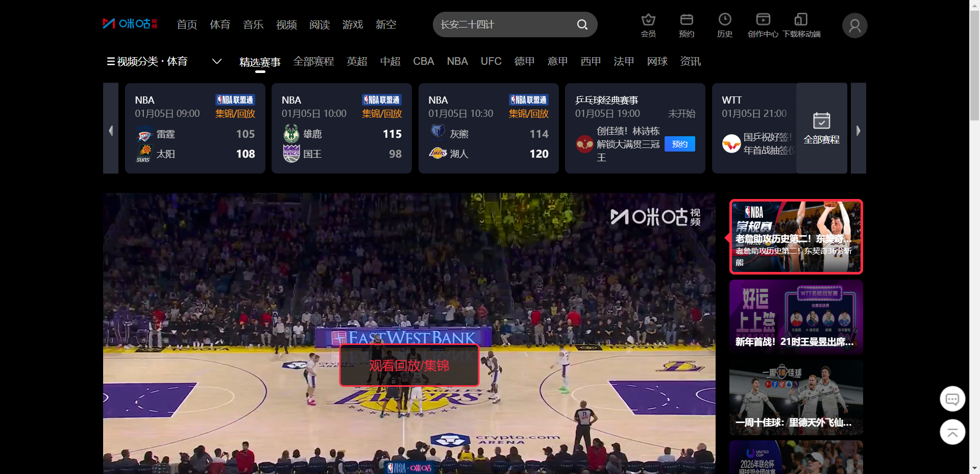Click the search magnifier icon

pos(582,24)
